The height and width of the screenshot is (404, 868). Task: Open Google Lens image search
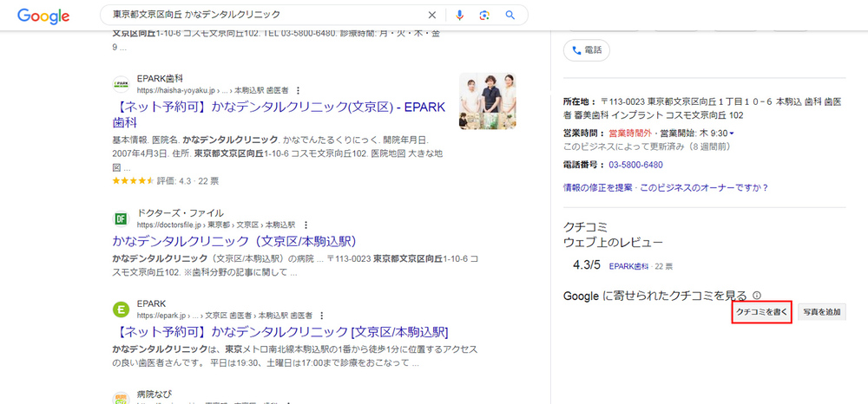click(484, 15)
